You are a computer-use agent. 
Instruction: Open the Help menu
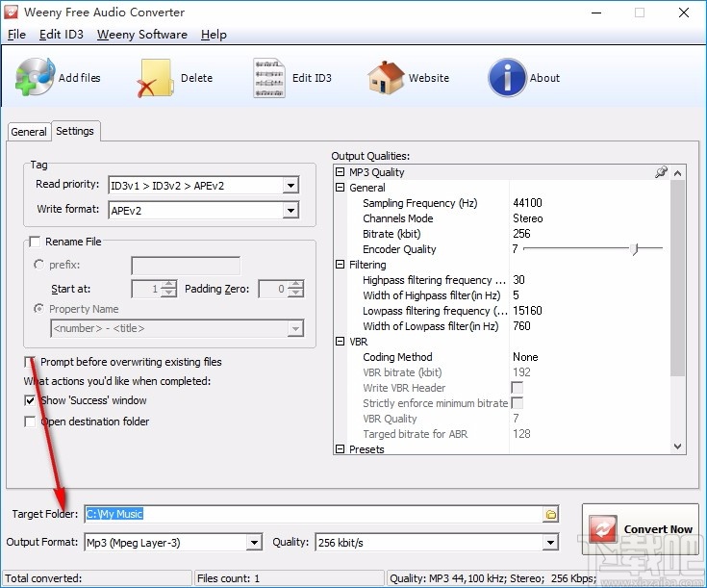pos(214,35)
